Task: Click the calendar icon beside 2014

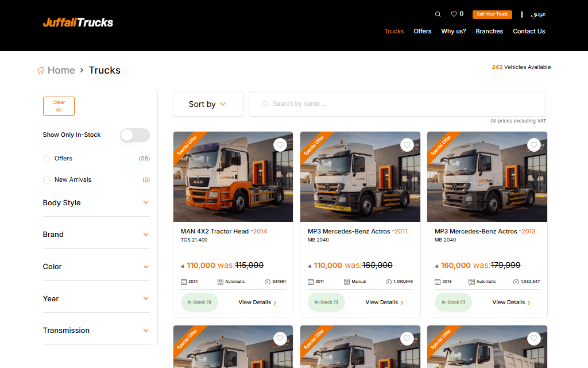Action: point(184,282)
